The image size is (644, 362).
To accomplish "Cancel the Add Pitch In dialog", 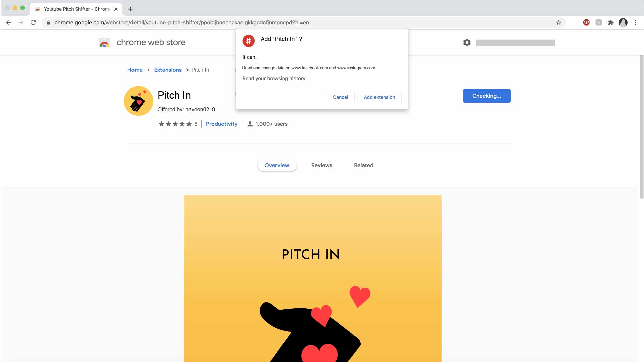I will tap(340, 97).
